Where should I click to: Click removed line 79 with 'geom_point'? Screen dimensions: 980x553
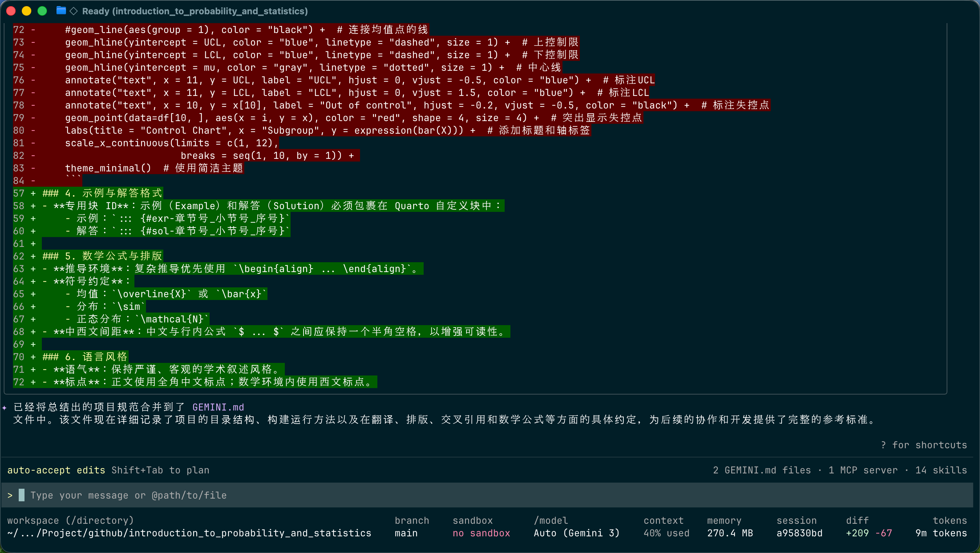[328, 118]
